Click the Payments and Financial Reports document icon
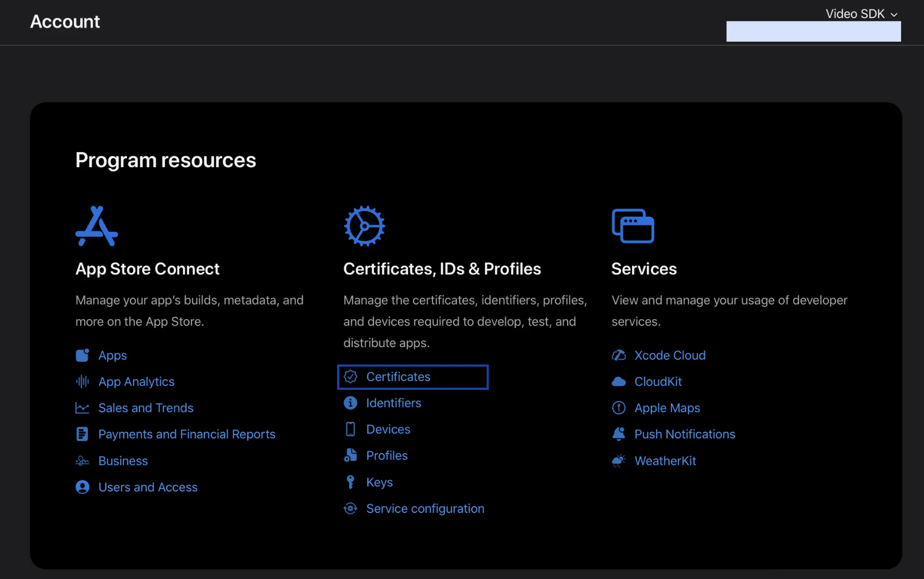 (82, 434)
